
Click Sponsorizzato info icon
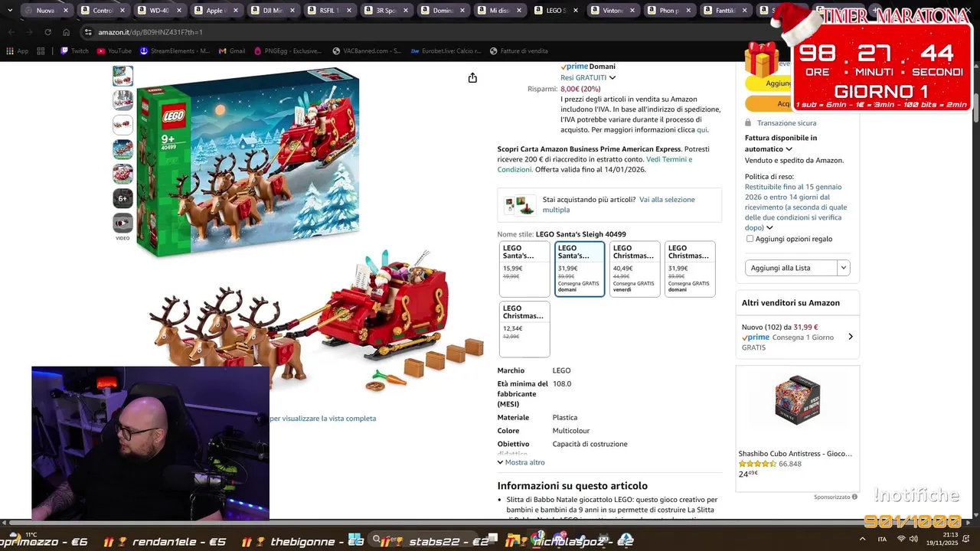tap(854, 497)
